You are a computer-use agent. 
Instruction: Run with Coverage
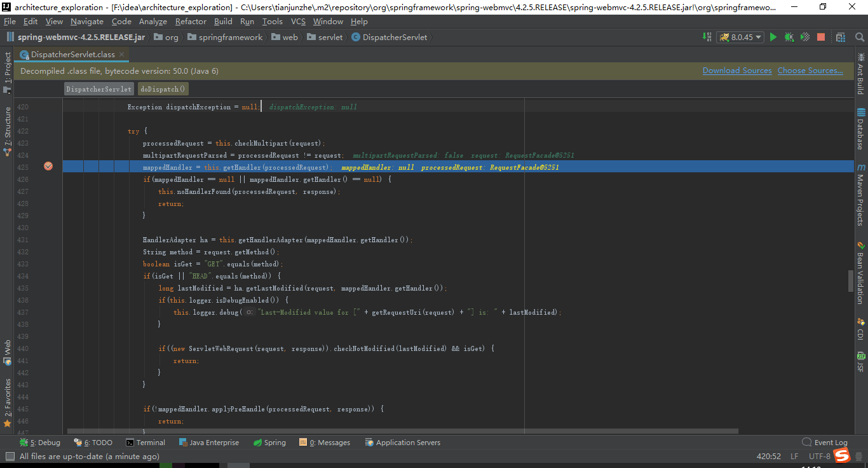[x=804, y=37]
